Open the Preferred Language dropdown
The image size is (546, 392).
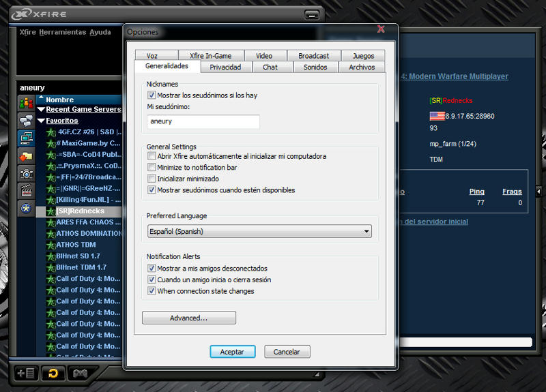pyautogui.click(x=259, y=231)
